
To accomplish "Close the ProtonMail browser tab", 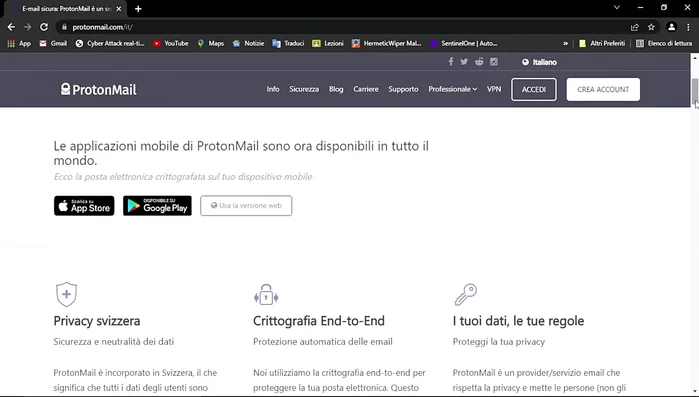I will (119, 9).
